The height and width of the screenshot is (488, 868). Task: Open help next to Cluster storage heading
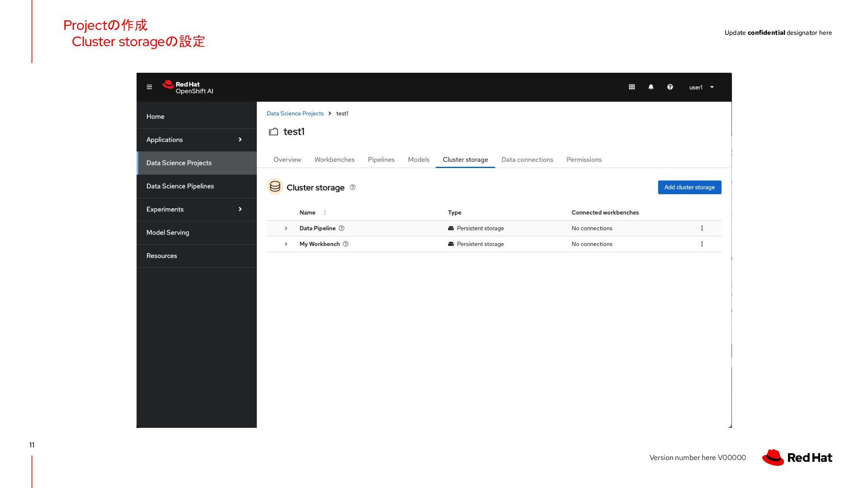point(353,188)
